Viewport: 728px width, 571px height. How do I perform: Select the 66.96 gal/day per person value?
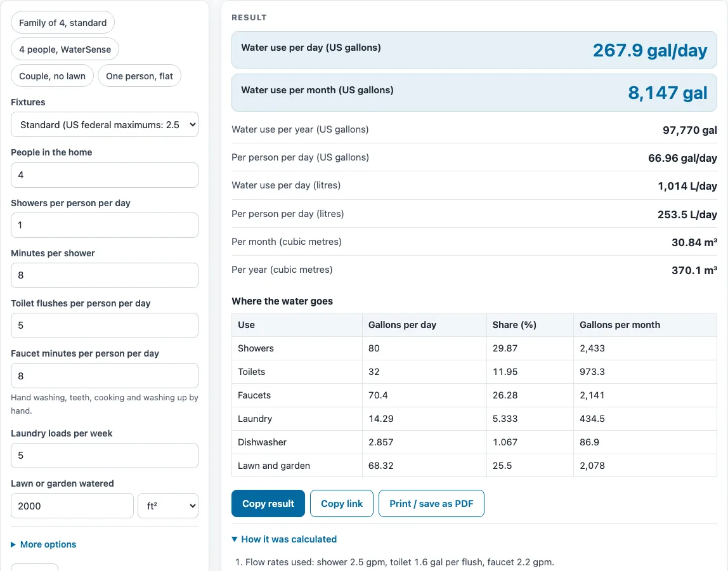point(682,158)
